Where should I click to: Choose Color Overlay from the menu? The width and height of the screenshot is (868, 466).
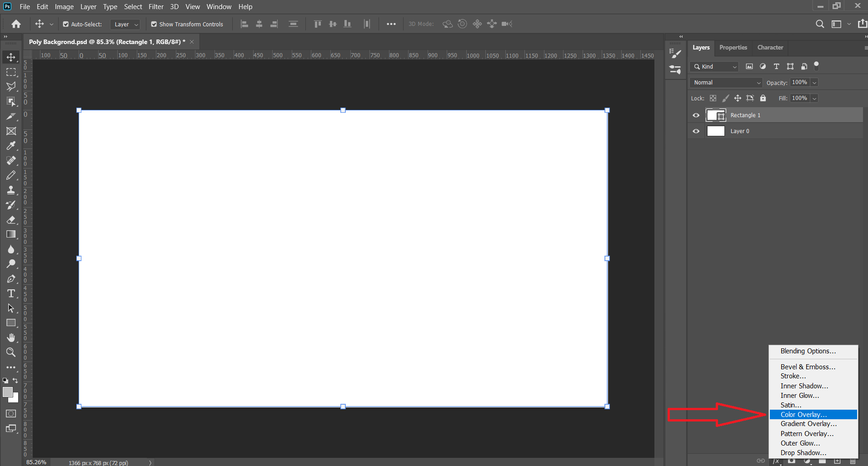pyautogui.click(x=803, y=415)
